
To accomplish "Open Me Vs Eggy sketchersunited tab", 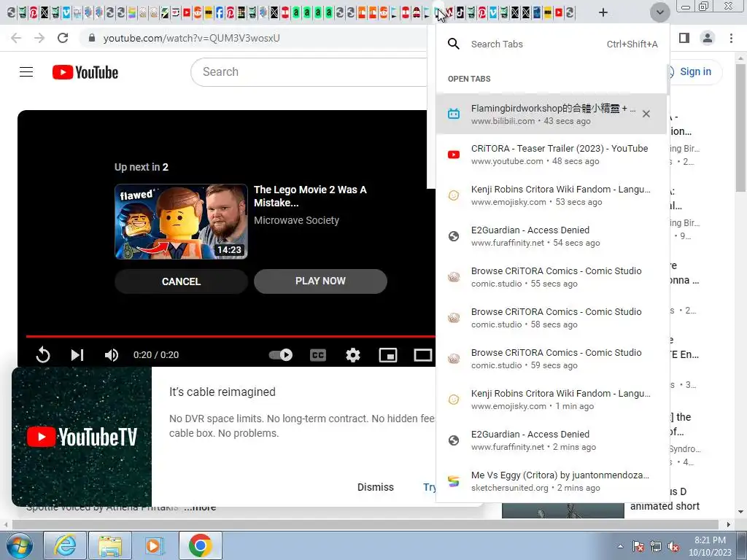I will pos(551,481).
